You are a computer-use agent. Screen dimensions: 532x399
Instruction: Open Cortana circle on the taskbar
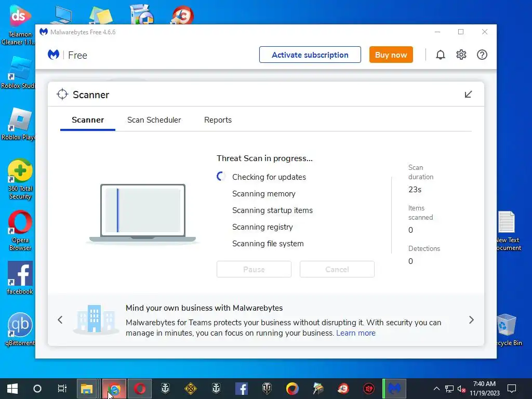[37, 389]
